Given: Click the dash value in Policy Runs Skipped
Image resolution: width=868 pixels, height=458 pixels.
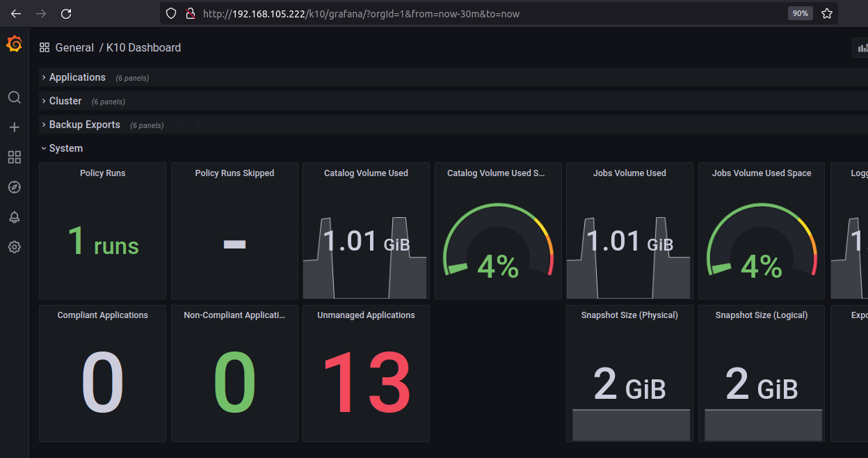Looking at the screenshot, I should pos(234,244).
